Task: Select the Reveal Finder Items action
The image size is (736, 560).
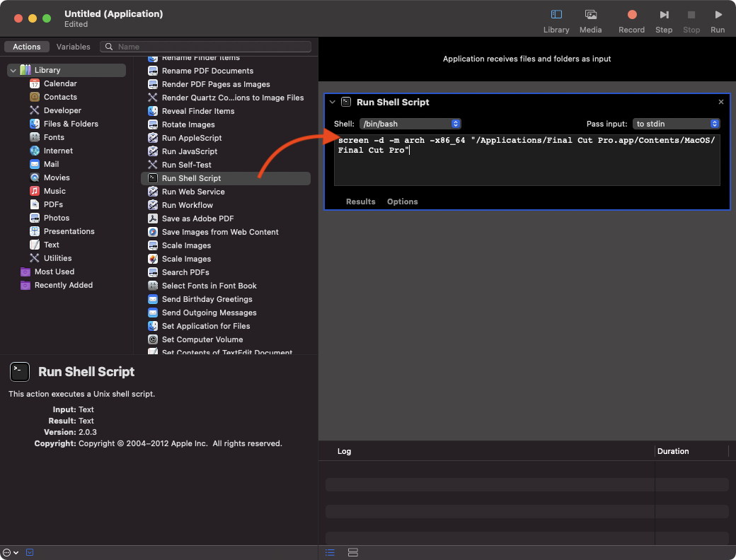Action: pos(198,111)
